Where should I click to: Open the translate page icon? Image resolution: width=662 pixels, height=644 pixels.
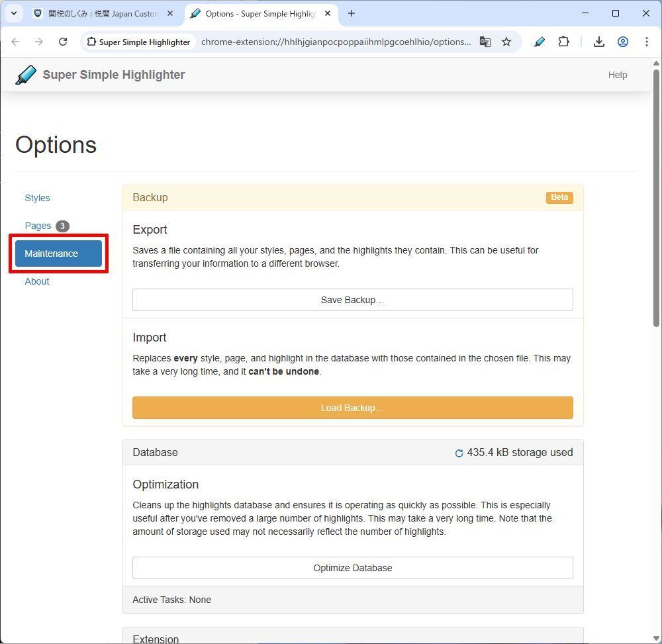(485, 42)
